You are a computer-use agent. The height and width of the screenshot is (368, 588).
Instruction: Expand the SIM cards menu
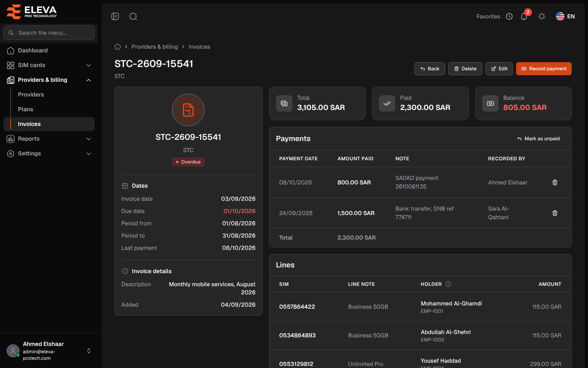coord(49,65)
